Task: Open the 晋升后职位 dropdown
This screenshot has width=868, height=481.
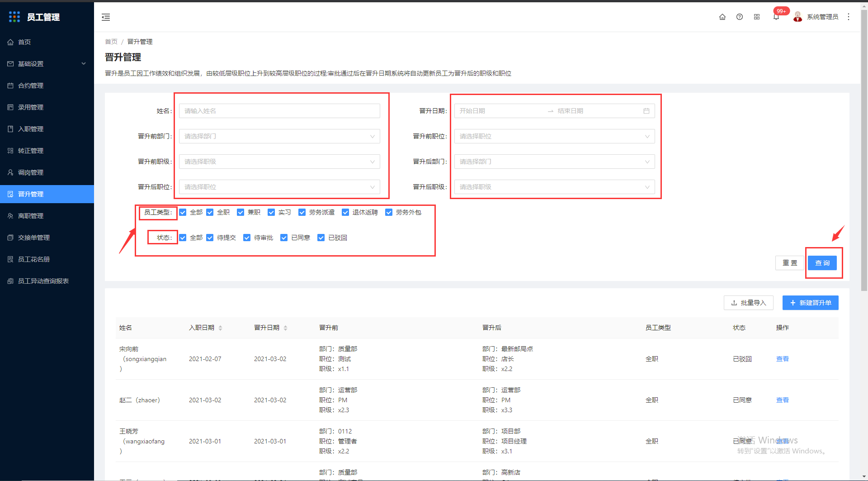Action: click(x=279, y=187)
